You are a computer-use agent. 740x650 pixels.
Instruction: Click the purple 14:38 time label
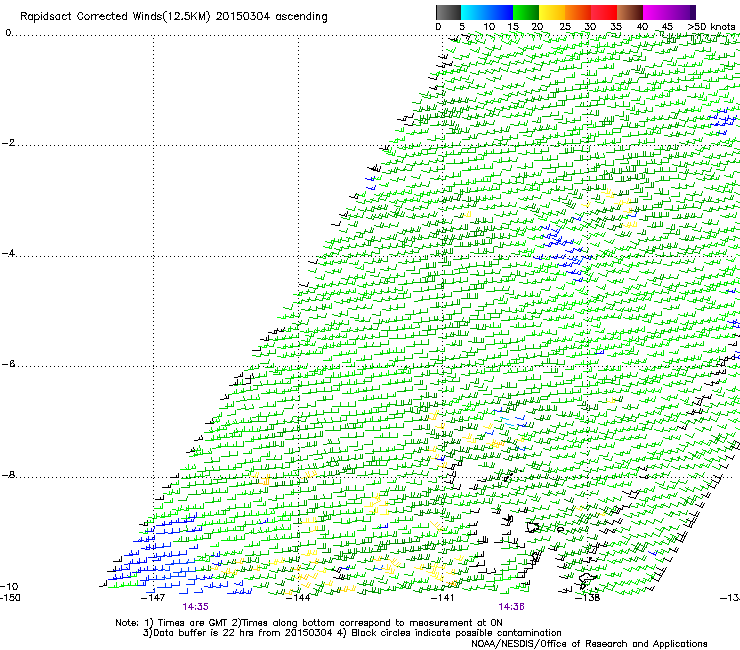(x=512, y=607)
